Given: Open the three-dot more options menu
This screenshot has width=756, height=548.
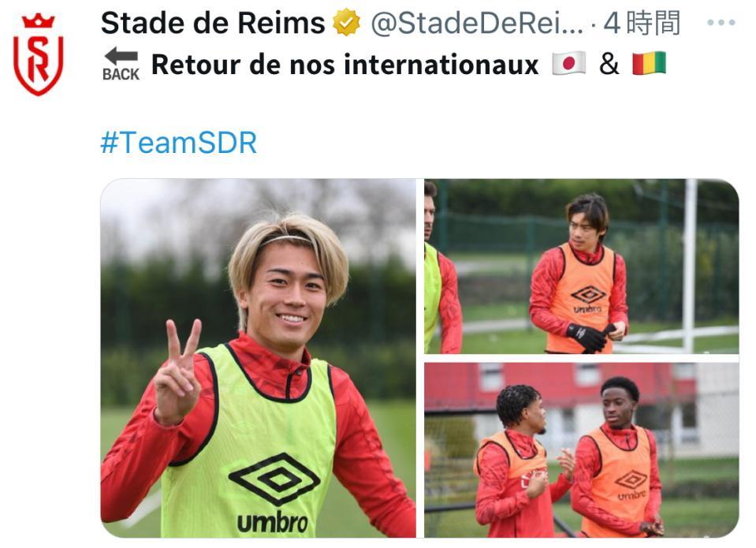Looking at the screenshot, I should (721, 23).
